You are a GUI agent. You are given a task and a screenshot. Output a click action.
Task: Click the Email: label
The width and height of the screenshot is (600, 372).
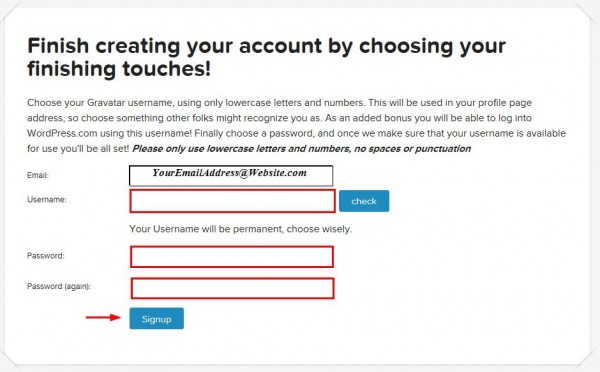pos(38,175)
